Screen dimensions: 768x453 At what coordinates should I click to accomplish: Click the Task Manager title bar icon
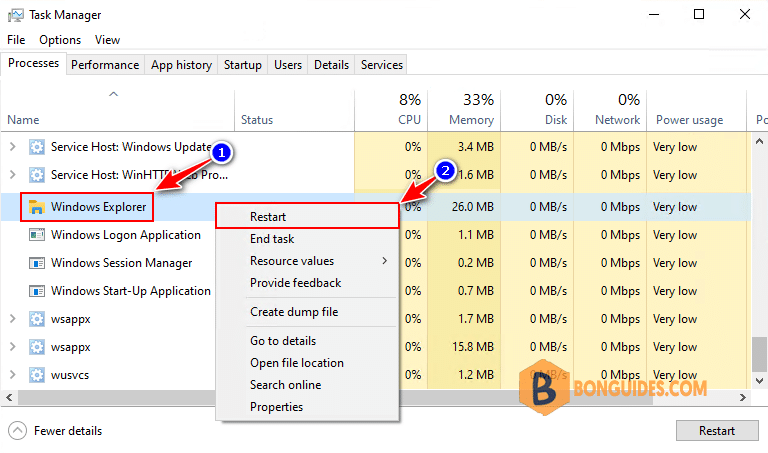[x=15, y=15]
